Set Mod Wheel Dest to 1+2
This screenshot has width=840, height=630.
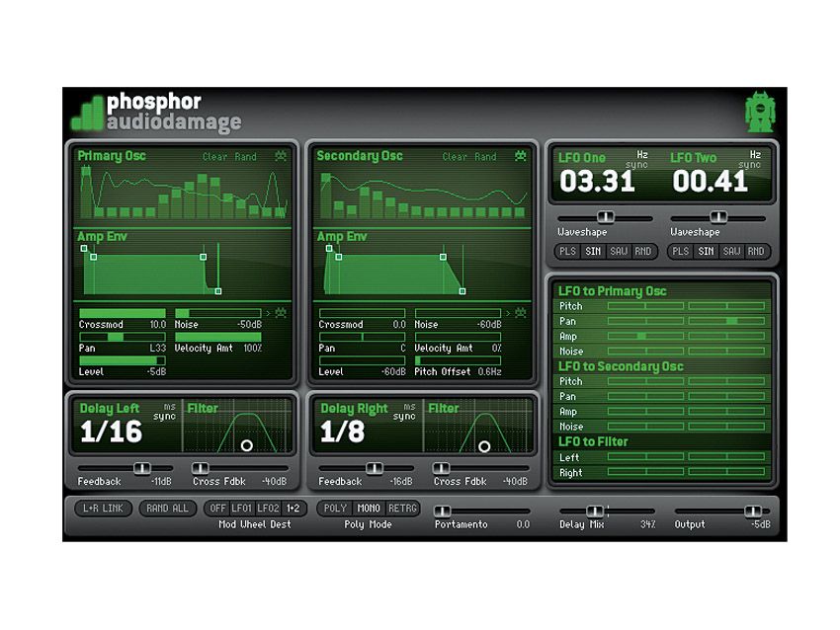click(x=294, y=508)
